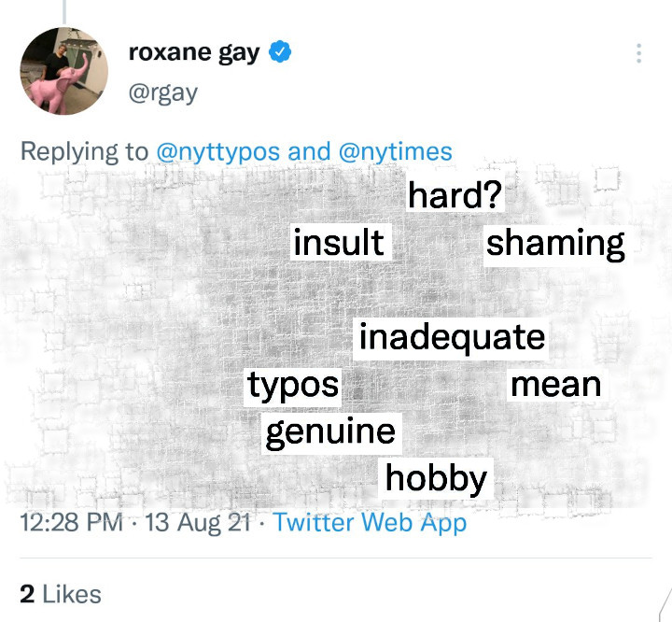Screen dimensions: 672x622
Task: Click the "Replying to" label
Action: pyautogui.click(x=84, y=151)
